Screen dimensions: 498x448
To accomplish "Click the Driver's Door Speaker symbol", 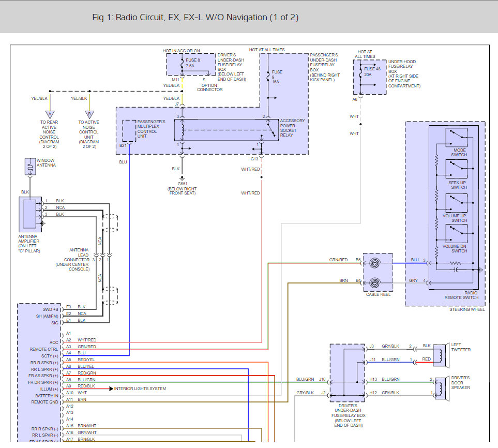I will 442,388.
